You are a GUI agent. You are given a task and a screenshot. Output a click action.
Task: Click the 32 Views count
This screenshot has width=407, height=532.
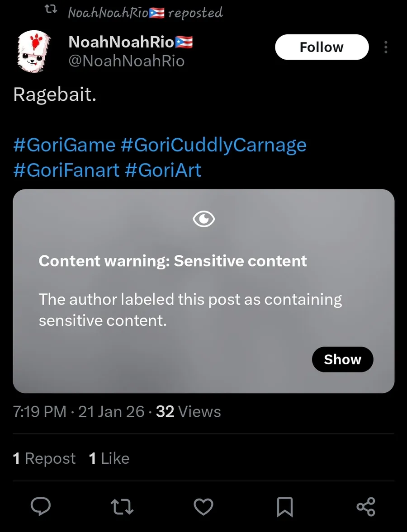188,412
